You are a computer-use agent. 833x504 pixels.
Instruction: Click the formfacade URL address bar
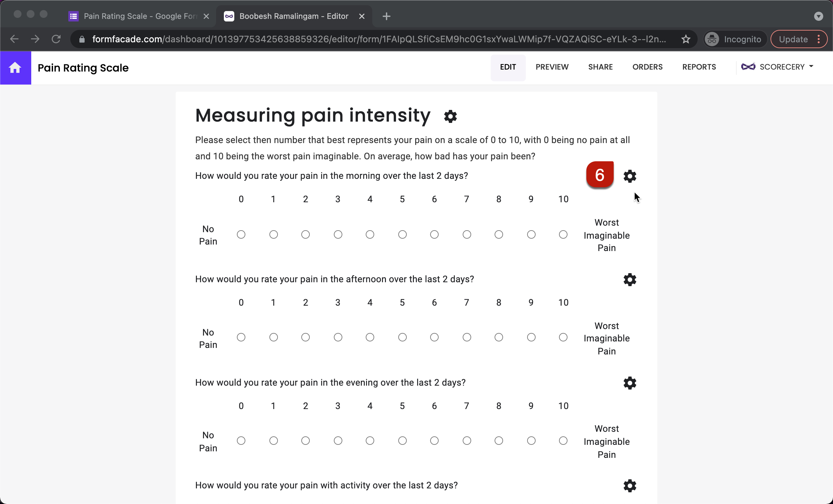pos(379,39)
